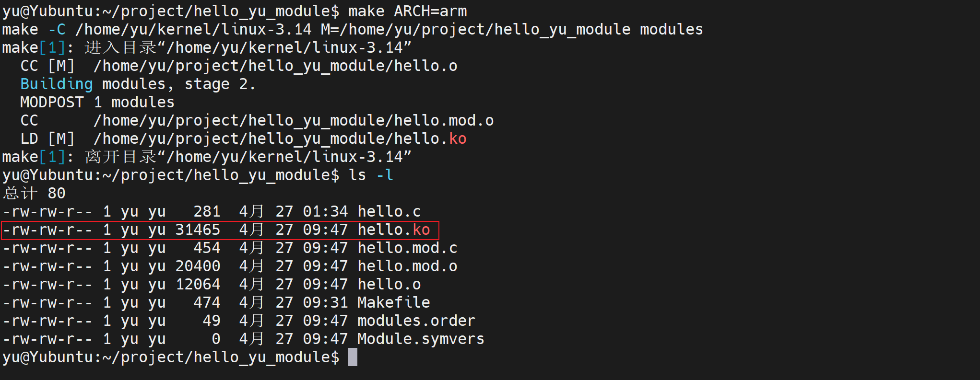The width and height of the screenshot is (980, 380).
Task: Click the red 'ko' extension on the LD line
Action: coord(458,139)
